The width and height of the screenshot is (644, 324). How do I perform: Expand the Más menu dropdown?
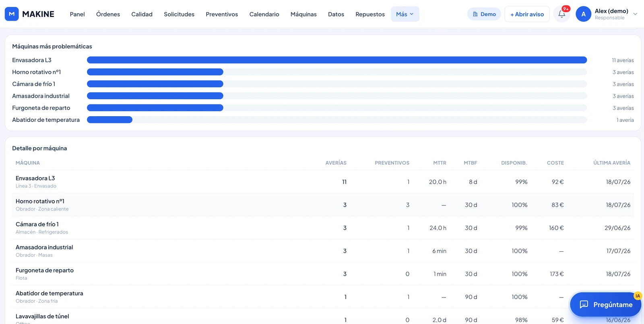tap(405, 14)
